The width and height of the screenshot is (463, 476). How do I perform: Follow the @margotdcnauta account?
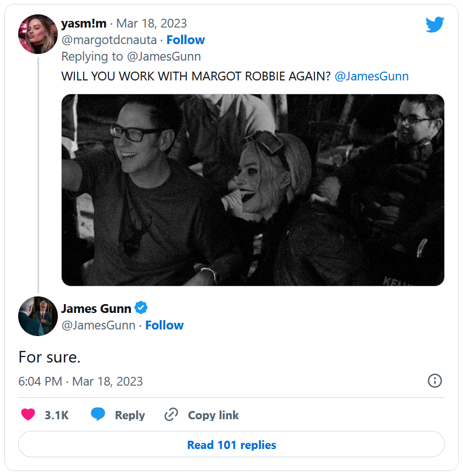point(186,40)
